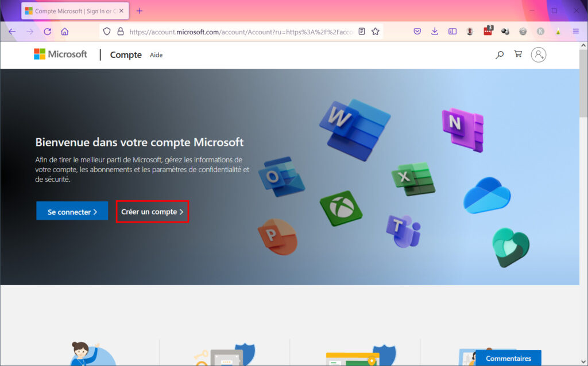Open the shopping cart
The height and width of the screenshot is (366, 588).
pyautogui.click(x=519, y=54)
